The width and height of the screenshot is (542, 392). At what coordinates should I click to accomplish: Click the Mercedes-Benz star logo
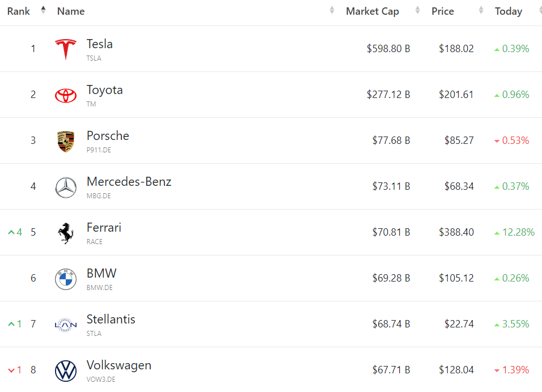pyautogui.click(x=66, y=187)
